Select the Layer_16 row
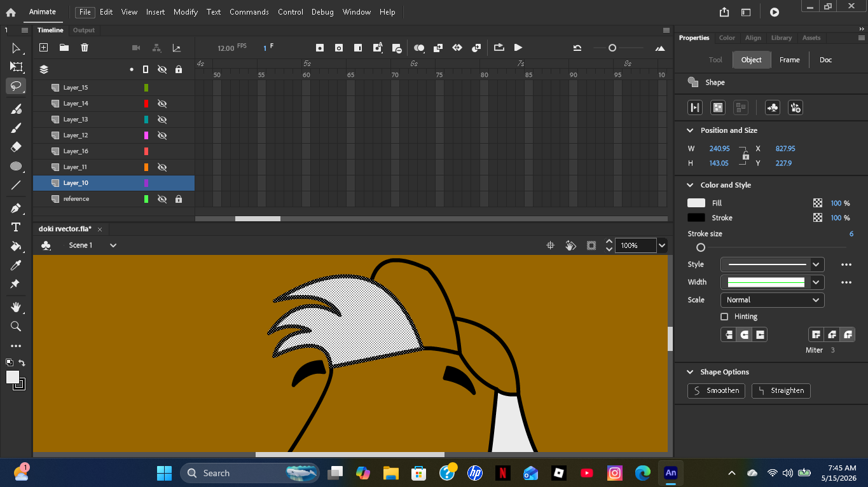 coord(114,151)
